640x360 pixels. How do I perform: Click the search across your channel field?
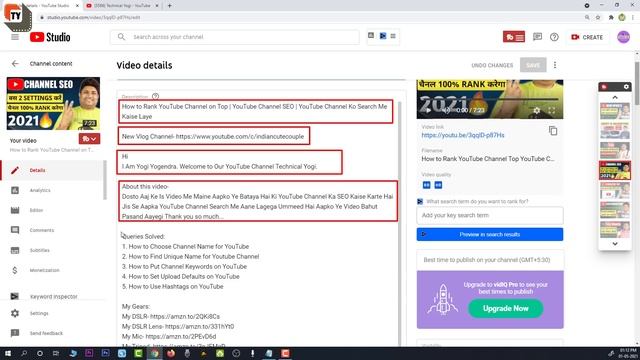(235, 37)
